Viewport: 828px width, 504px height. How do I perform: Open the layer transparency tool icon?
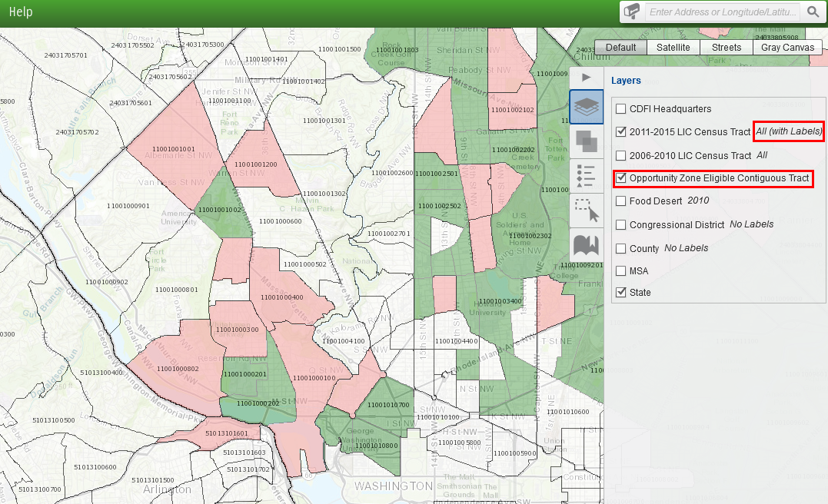[x=586, y=142]
